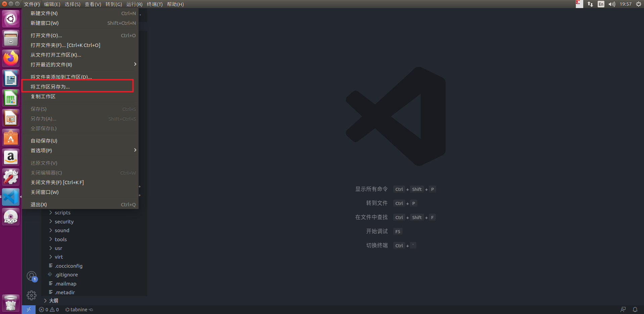The image size is (644, 314).
Task: Open the .mailmap file
Action: tap(65, 284)
